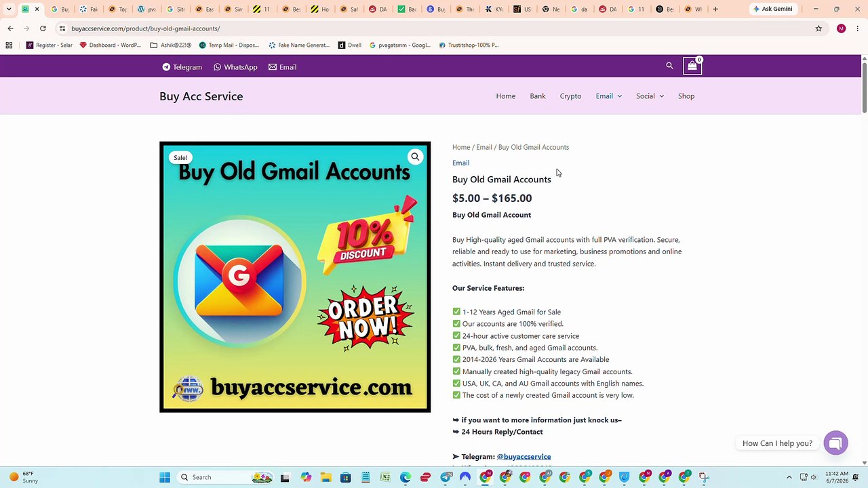Open Chrome three-dot menu

coord(858,28)
